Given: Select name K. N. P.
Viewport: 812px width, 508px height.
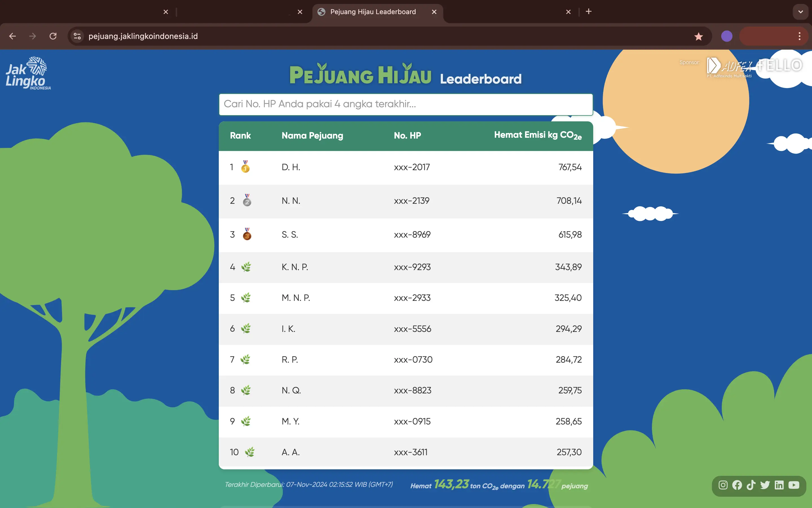Looking at the screenshot, I should point(295,267).
